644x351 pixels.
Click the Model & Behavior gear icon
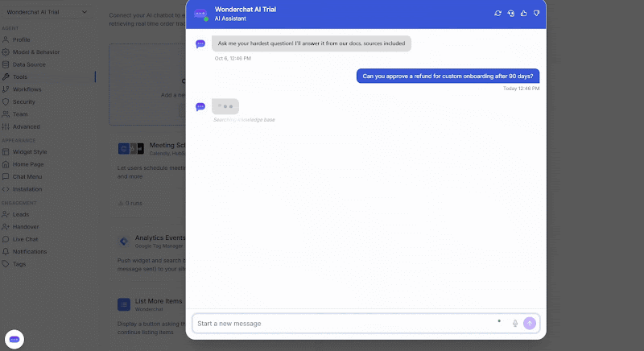click(6, 52)
